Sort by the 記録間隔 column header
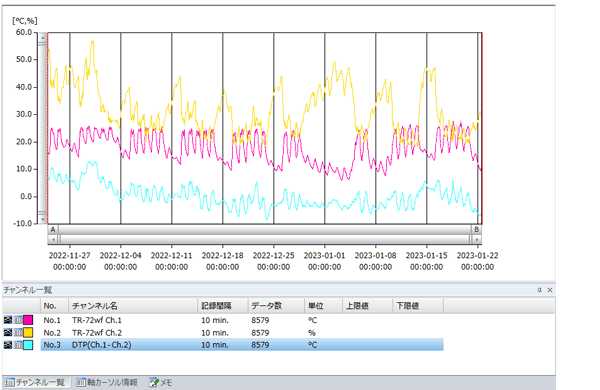This screenshot has height=390, width=600. coord(223,306)
